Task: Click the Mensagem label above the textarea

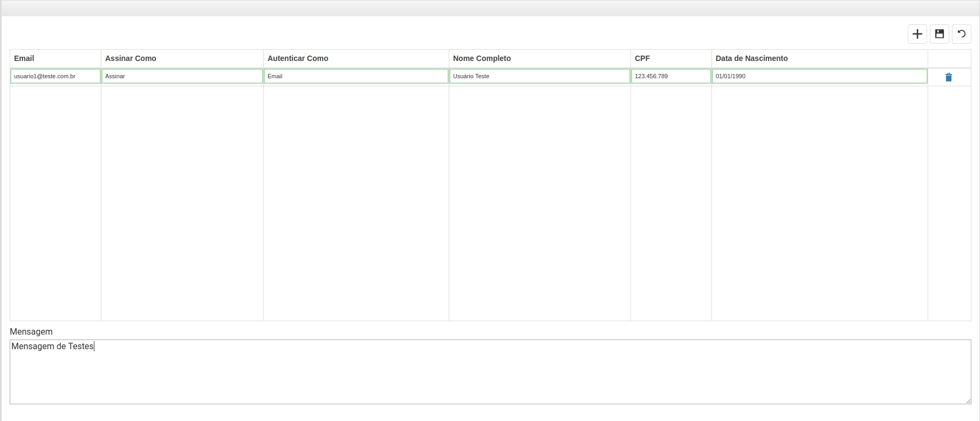Action: tap(31, 331)
